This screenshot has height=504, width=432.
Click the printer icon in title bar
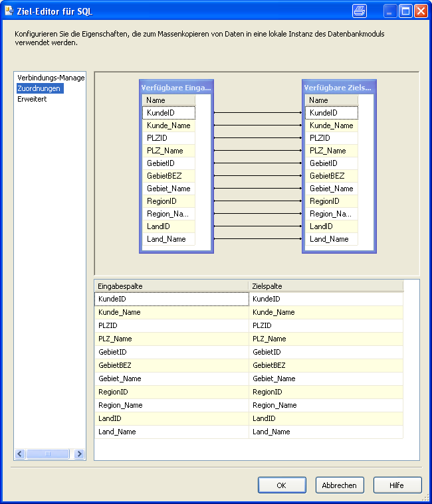[x=360, y=11]
